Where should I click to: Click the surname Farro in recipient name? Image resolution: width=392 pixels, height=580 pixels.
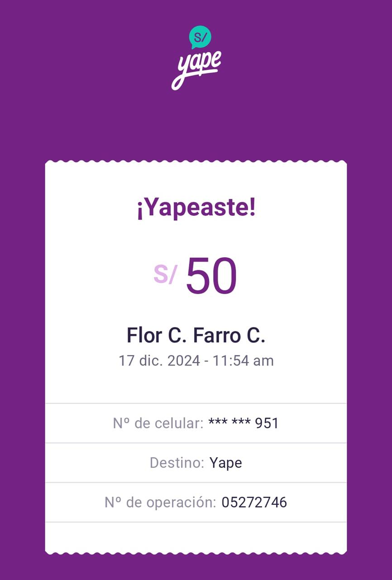tap(217, 336)
